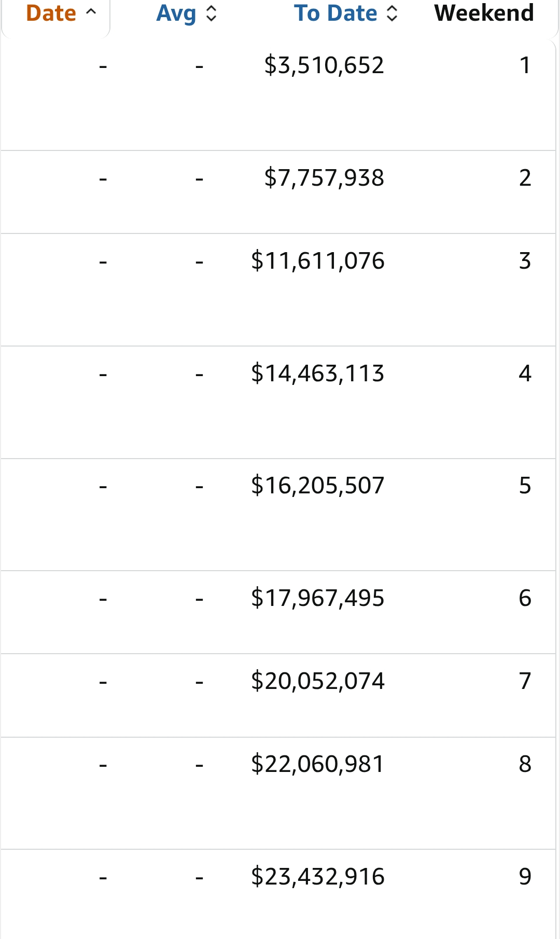Sort by the Date column header
Viewport: 560px width, 939px height.
[x=51, y=13]
